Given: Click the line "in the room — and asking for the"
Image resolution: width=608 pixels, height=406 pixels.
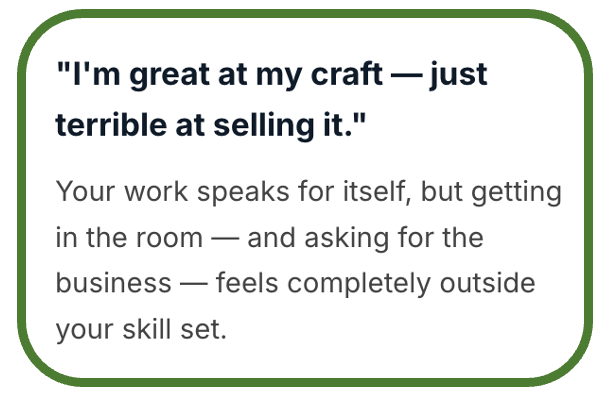Looking at the screenshot, I should coord(269,238).
